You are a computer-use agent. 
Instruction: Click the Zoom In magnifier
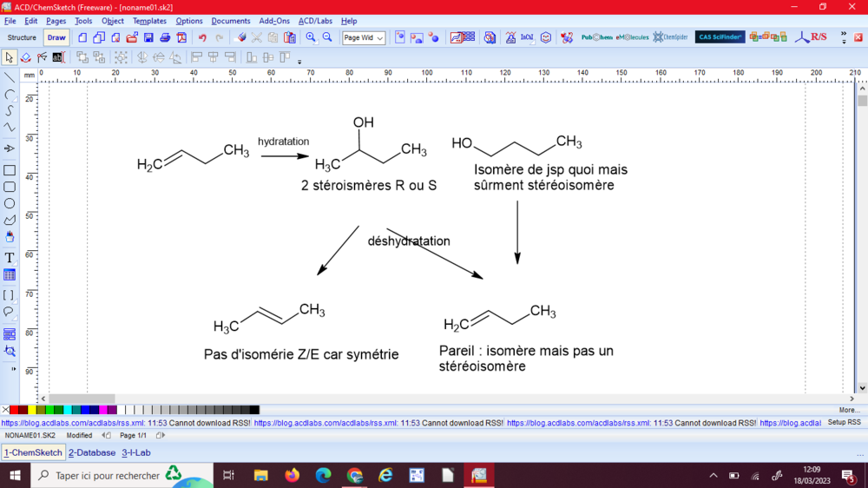click(x=311, y=37)
